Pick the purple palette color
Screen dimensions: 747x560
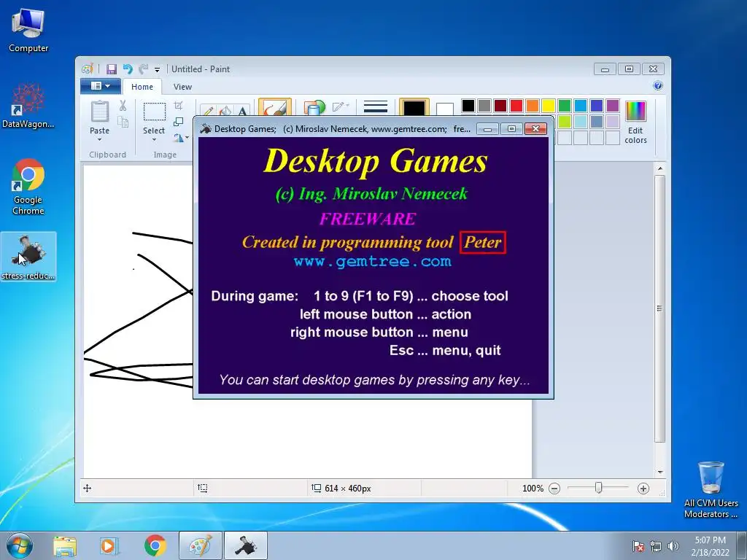click(x=613, y=106)
